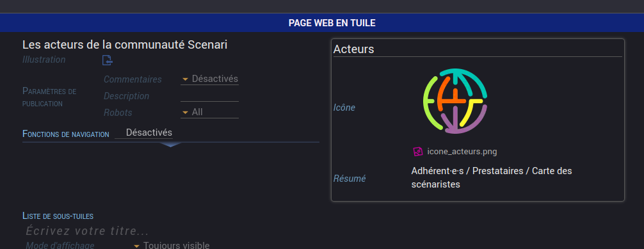Click the Illustration insert file icon
Viewport: 644px width, 249px height.
[107, 60]
